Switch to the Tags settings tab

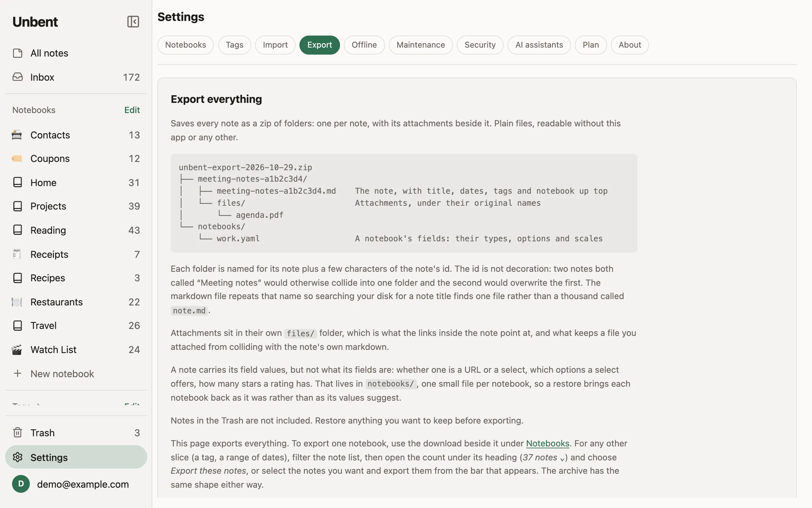coord(234,45)
